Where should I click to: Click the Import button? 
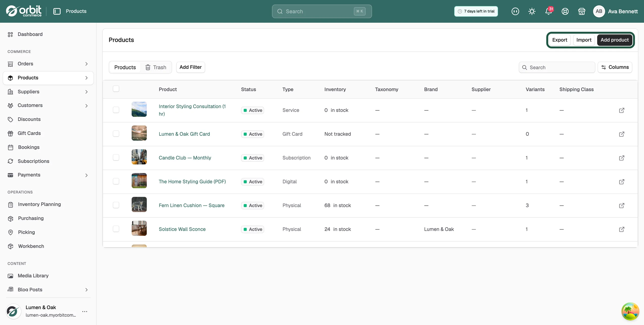coord(584,40)
